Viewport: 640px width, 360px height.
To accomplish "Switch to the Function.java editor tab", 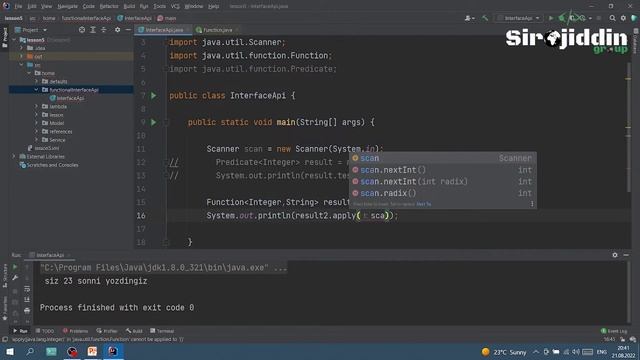I will tap(218, 30).
